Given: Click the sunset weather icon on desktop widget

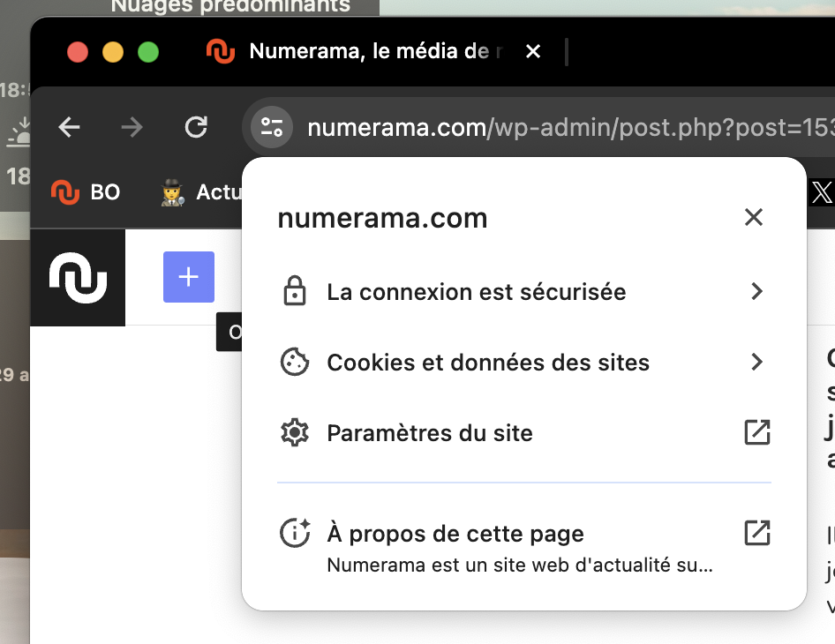Looking at the screenshot, I should [x=19, y=132].
